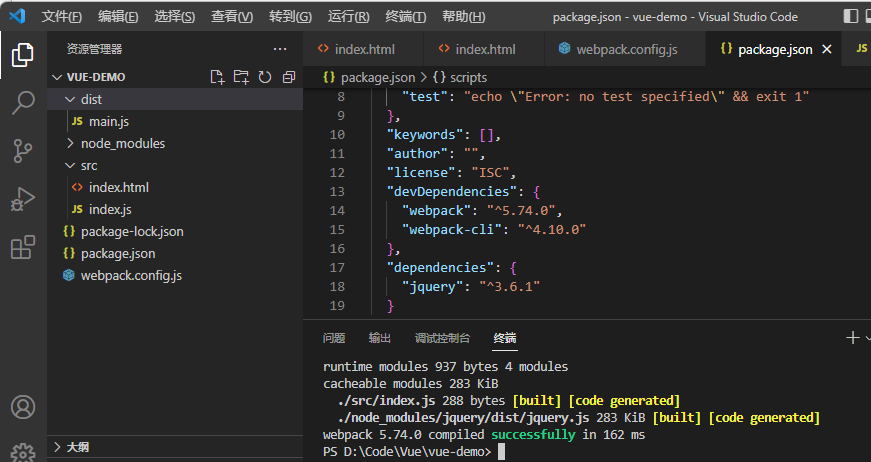Viewport: 871px width, 462px height.
Task: Collapse the VUE-DEMO root section
Action: tap(57, 77)
